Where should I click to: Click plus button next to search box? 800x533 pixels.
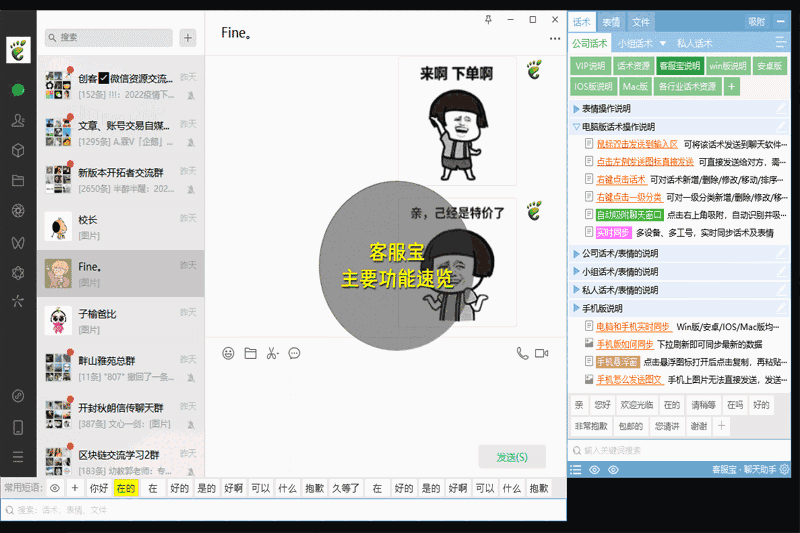click(x=188, y=38)
